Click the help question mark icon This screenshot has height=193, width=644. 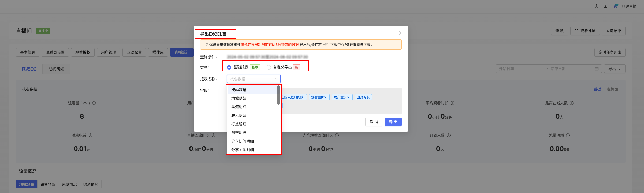[596, 6]
